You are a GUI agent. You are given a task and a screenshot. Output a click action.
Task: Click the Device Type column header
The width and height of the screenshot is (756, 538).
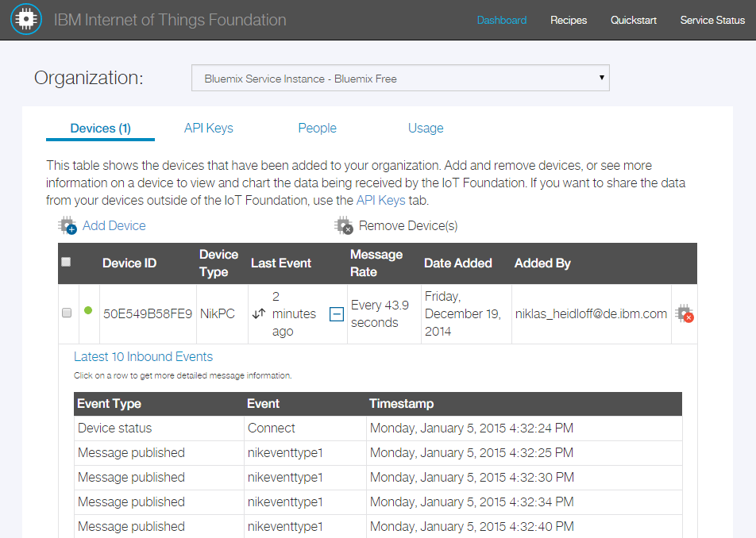coord(219,263)
